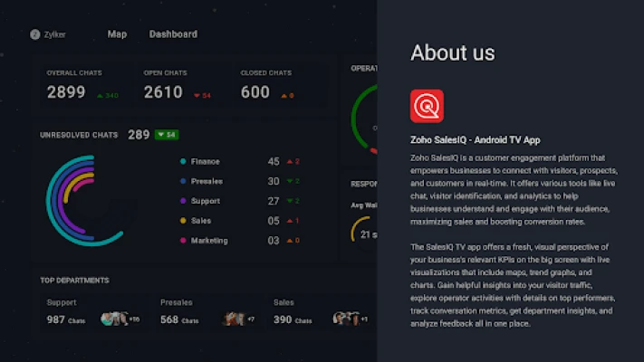Click the purple Support legend dot
The width and height of the screenshot is (644, 362).
tap(184, 201)
